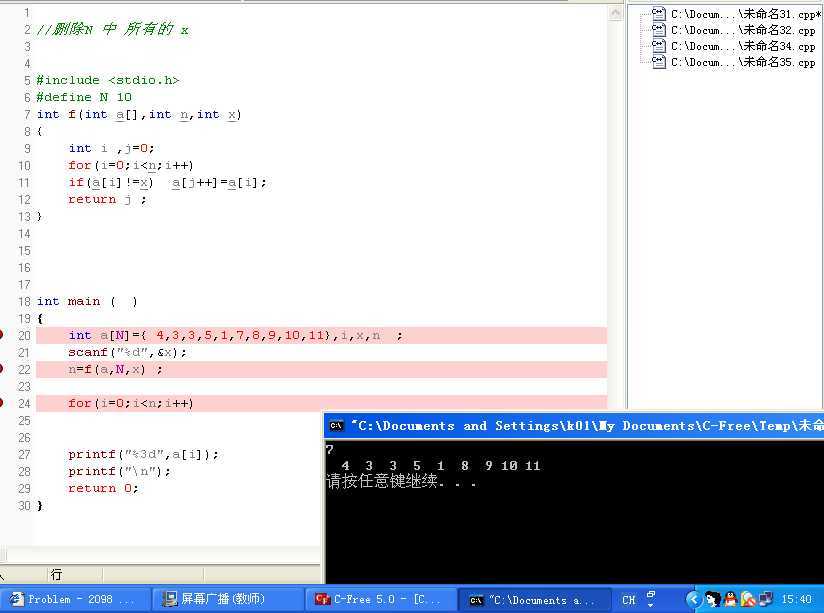Switch to the C-Free 5.0 taskbar window
Screen dimensions: 824x613
(x=379, y=599)
